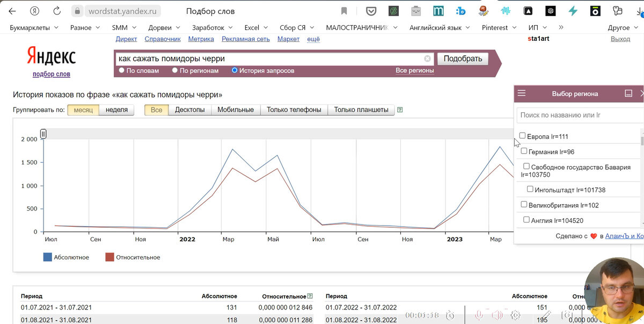Open recording settings gear icon

(x=516, y=315)
